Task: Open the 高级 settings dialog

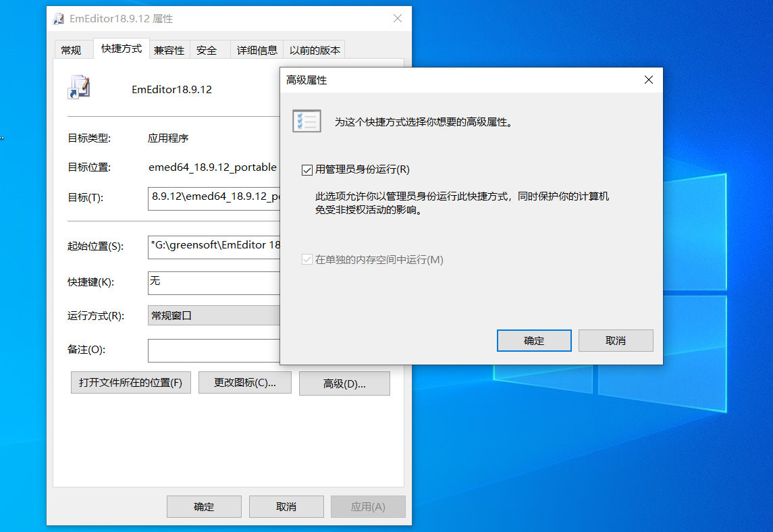Action: pyautogui.click(x=344, y=383)
